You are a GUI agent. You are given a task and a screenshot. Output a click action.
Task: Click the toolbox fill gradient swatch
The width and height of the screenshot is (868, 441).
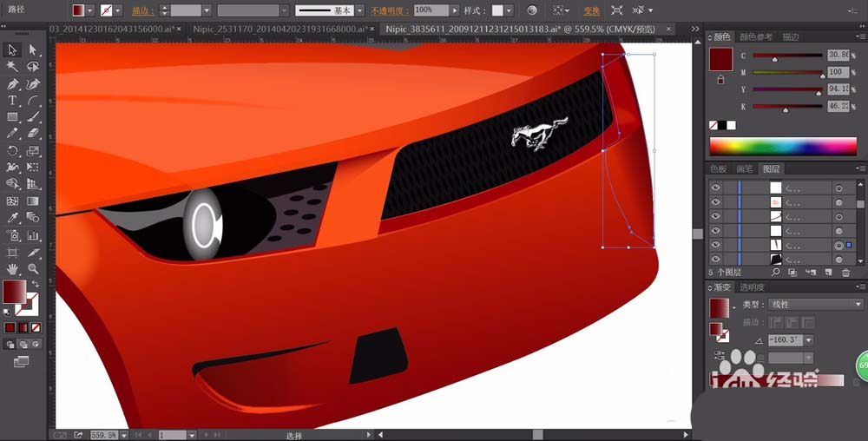point(15,292)
